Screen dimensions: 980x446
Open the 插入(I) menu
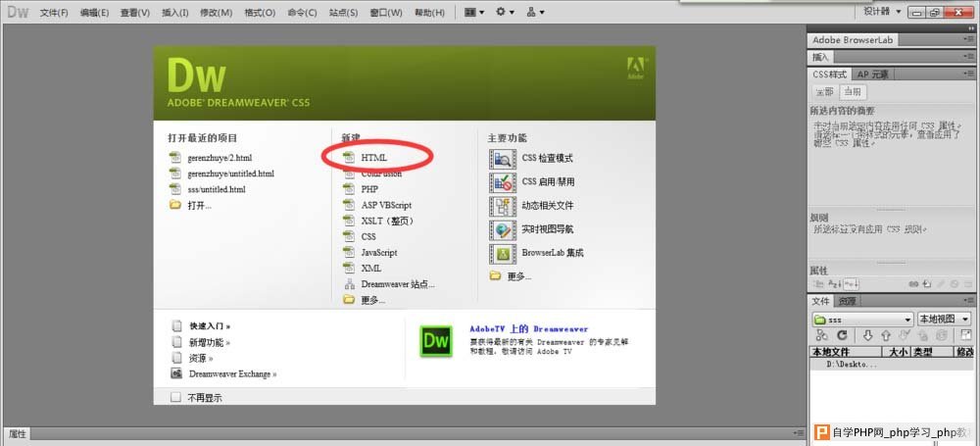coord(175,13)
